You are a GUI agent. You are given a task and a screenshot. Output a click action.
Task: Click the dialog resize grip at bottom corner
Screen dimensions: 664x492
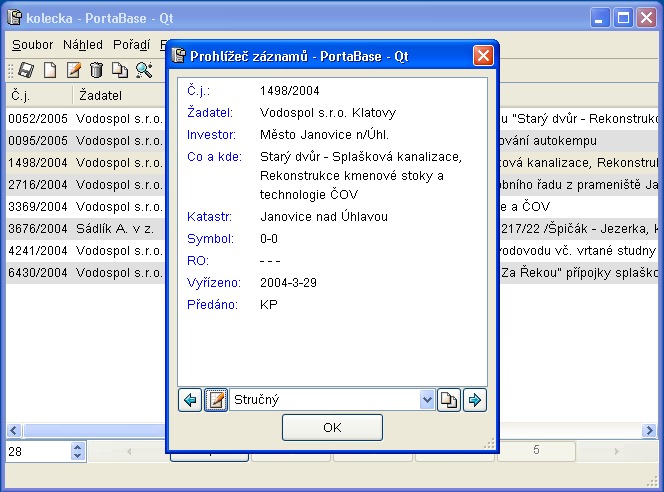pos(490,443)
